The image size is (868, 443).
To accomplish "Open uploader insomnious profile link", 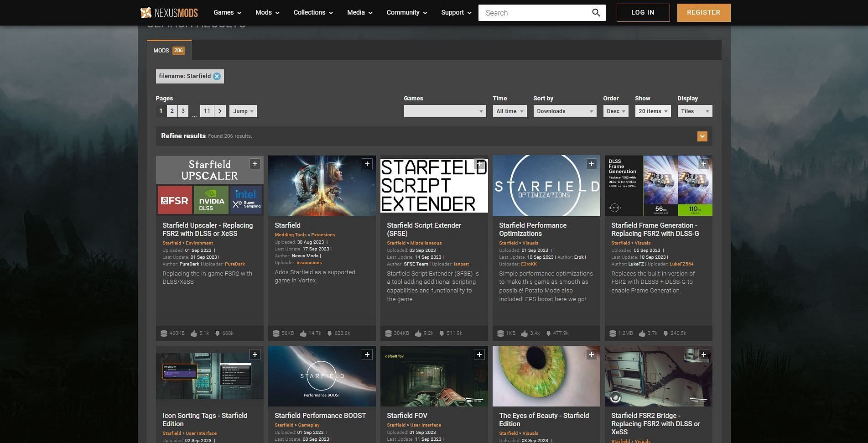I will click(309, 263).
